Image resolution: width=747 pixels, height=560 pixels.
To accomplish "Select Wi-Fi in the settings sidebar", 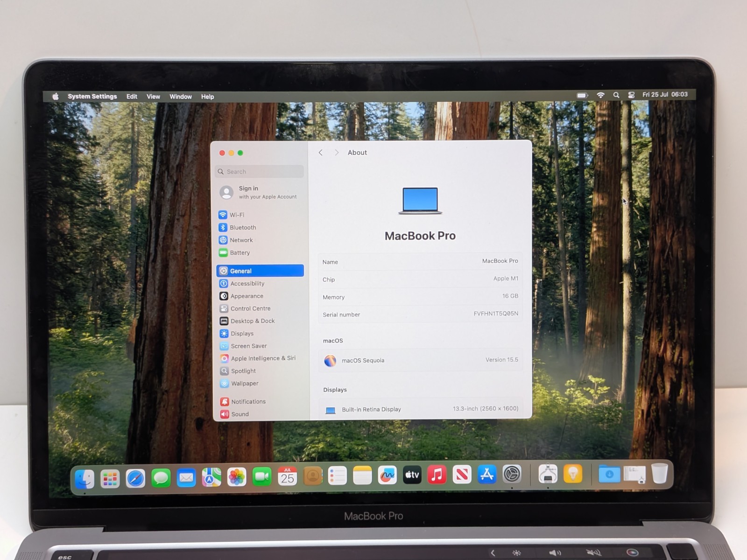I will pyautogui.click(x=260, y=215).
